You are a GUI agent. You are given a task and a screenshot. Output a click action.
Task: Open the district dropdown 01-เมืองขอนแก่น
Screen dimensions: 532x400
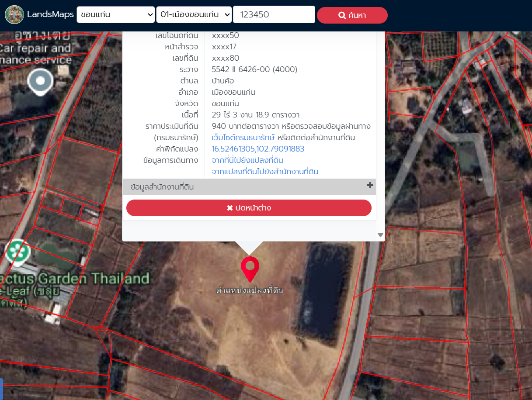194,14
